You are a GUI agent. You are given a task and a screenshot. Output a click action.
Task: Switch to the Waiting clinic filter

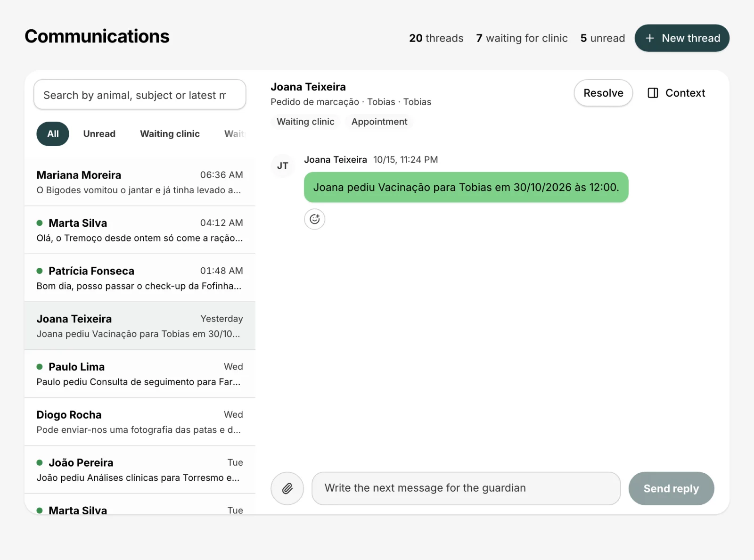(x=170, y=134)
